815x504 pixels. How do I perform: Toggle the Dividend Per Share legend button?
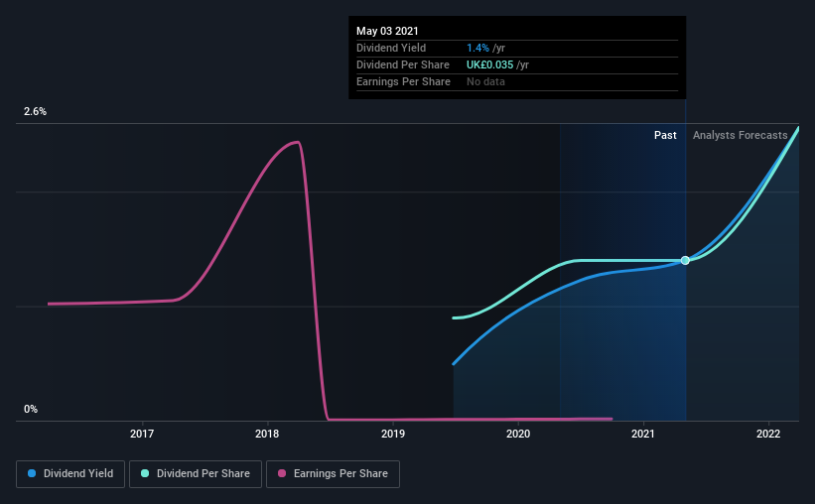pos(196,474)
